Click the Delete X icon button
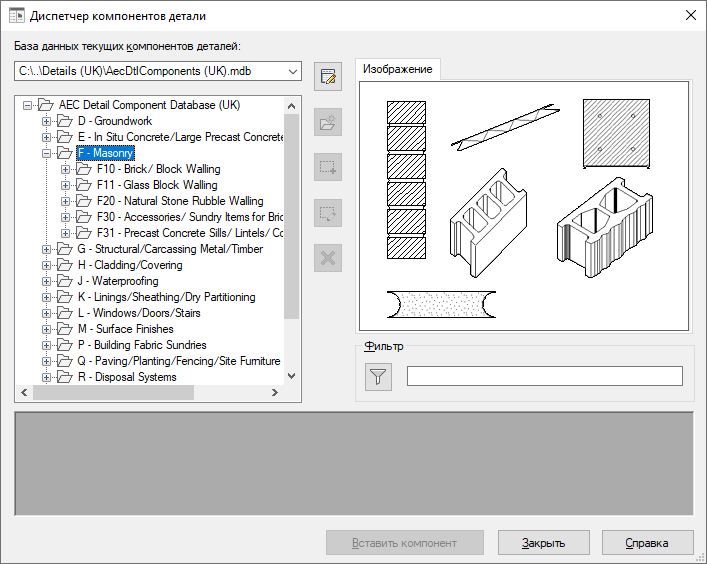707x564 pixels. (x=328, y=258)
